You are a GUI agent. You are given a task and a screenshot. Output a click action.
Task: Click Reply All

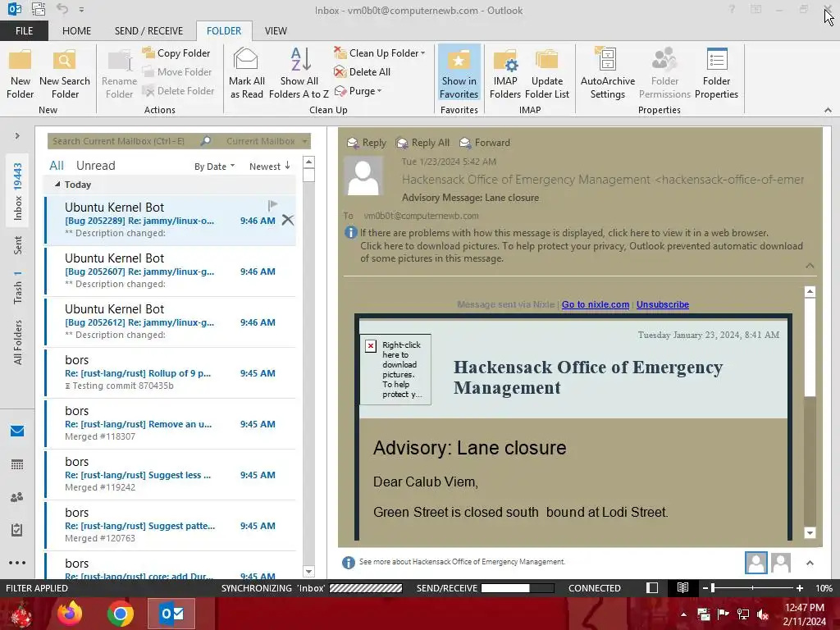click(x=422, y=143)
